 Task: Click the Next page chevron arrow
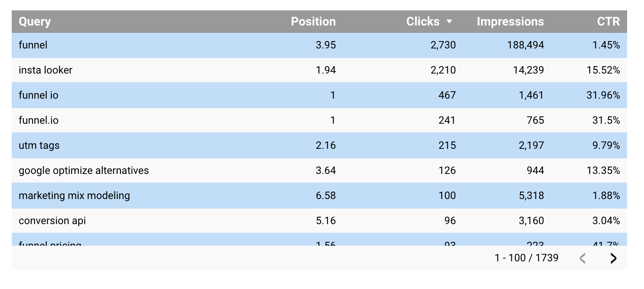click(x=614, y=258)
